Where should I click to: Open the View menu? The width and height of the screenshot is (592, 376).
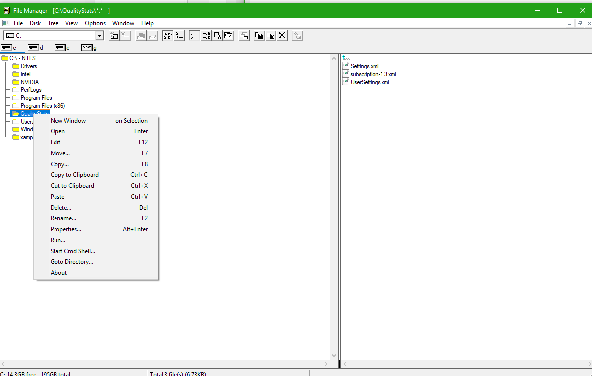point(71,23)
